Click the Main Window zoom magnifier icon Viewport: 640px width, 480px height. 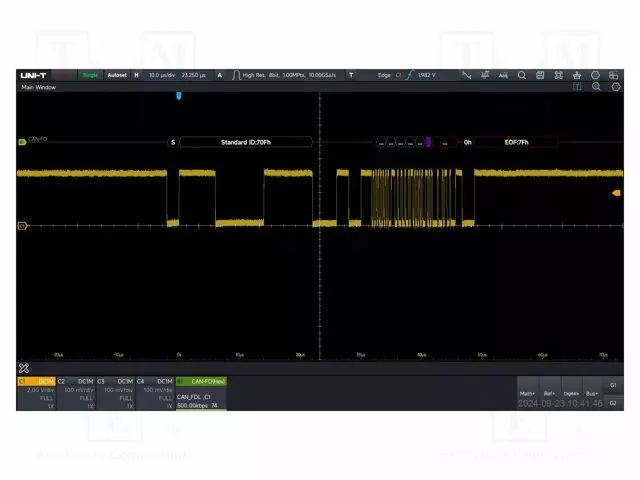click(596, 87)
